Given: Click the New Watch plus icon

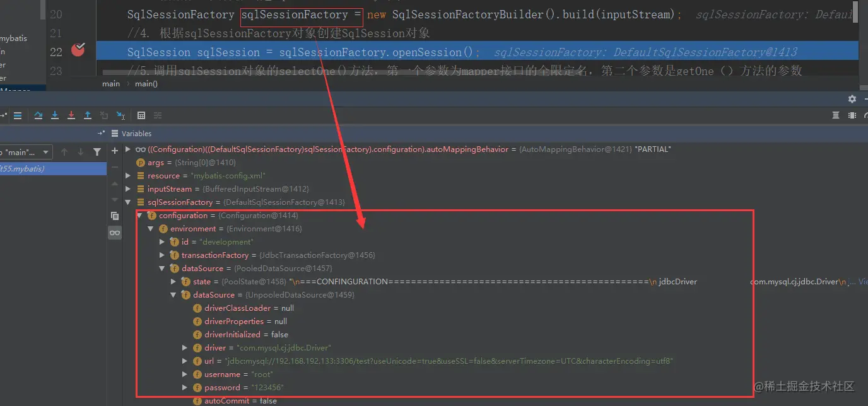Looking at the screenshot, I should 114,151.
